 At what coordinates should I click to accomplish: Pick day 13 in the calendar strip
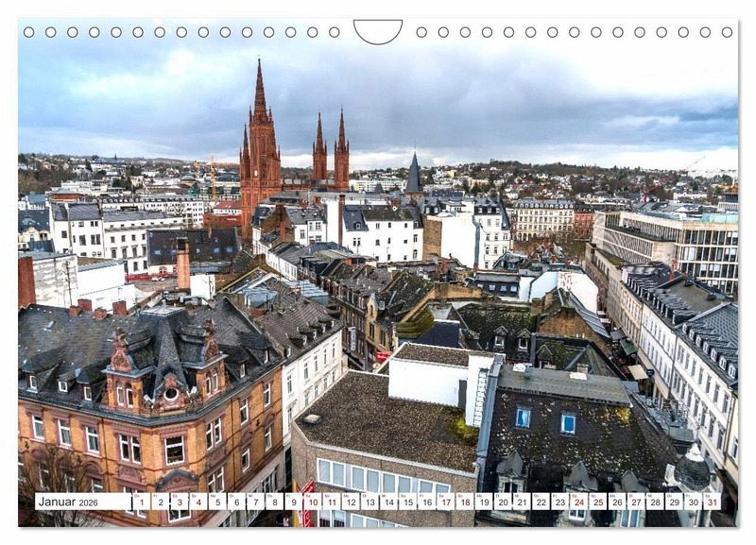point(369,502)
